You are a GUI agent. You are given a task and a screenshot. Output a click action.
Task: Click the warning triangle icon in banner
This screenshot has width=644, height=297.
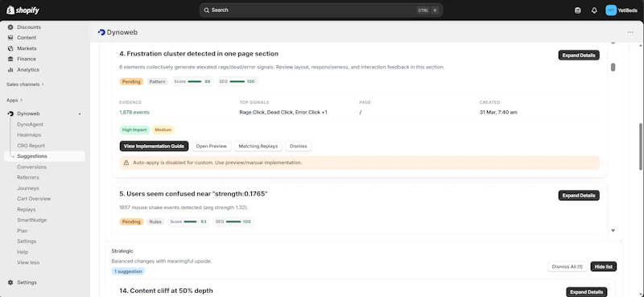[126, 163]
